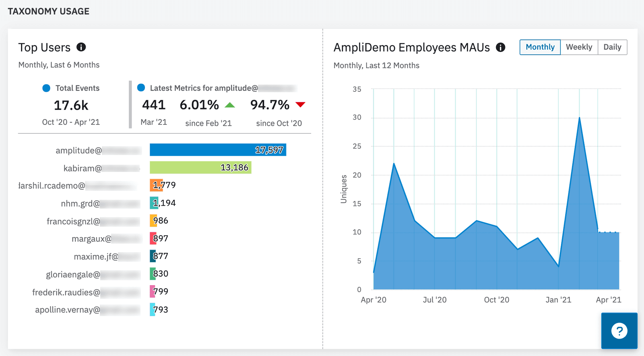Click the AmpliDemo Employees MAUs title
Screen dimensions: 644x356
click(x=411, y=48)
